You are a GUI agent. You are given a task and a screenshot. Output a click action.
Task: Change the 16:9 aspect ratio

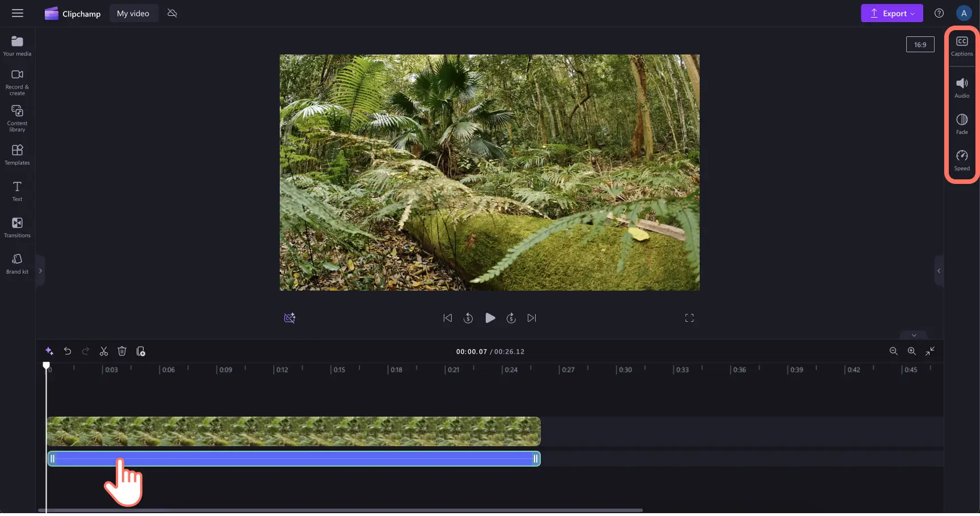(920, 44)
